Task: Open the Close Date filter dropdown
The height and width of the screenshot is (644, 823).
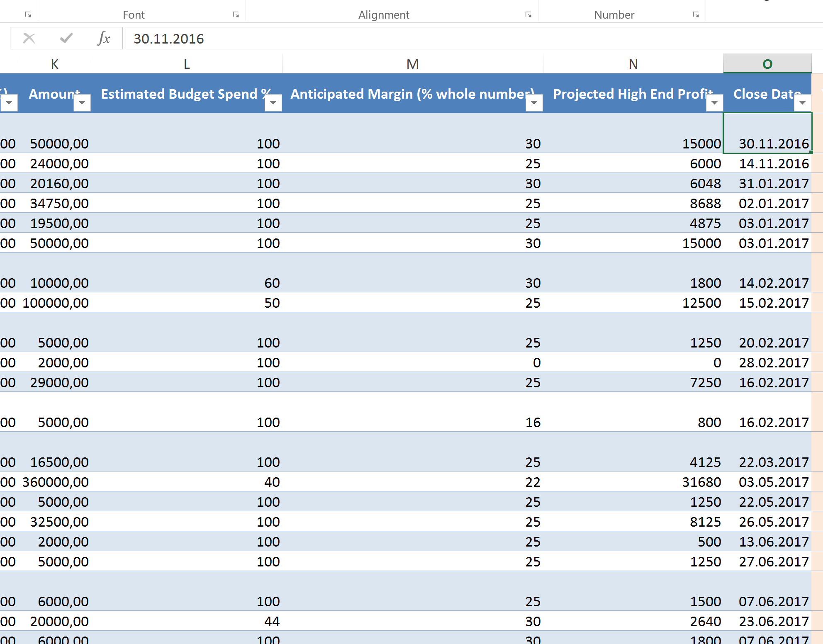Action: (x=802, y=102)
